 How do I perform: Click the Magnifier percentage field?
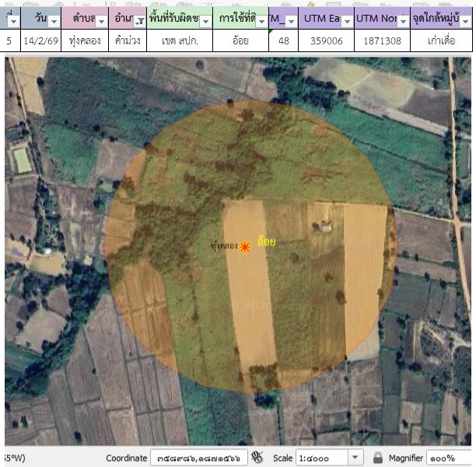point(446,458)
